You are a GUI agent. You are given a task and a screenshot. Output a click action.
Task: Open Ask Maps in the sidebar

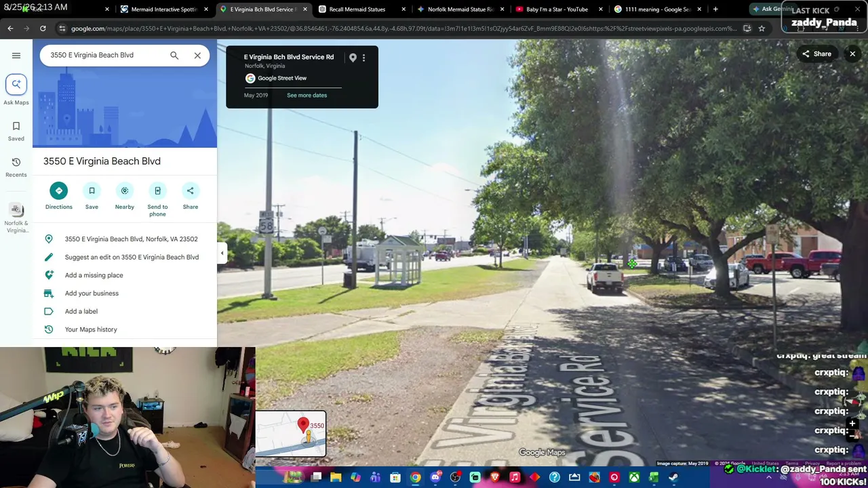coord(16,90)
